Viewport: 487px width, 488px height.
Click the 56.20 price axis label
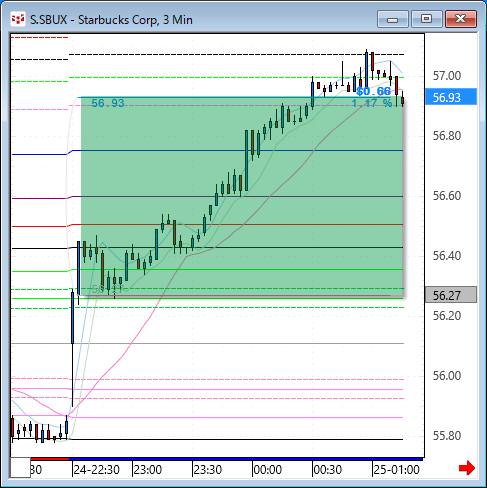(x=447, y=315)
